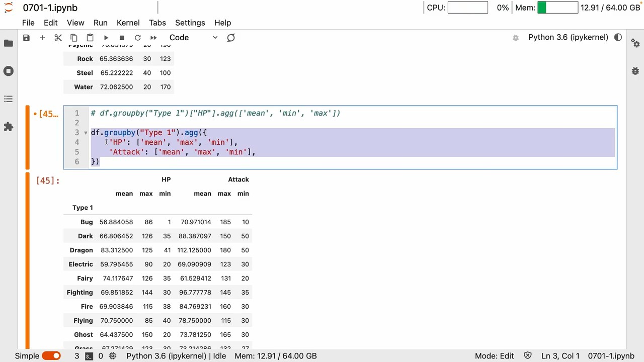Click the status bar settings gear icon
The width and height of the screenshot is (644, 362).
point(113,355)
